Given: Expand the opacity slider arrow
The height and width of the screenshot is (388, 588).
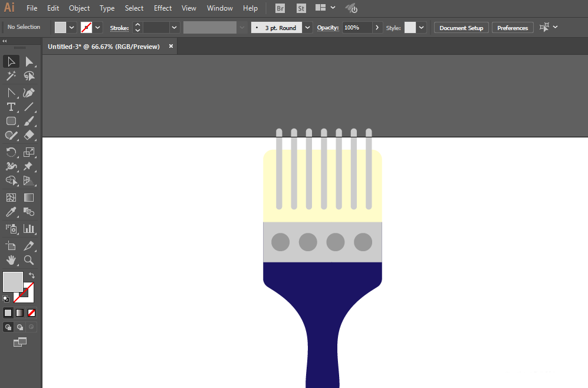Looking at the screenshot, I should pos(377,27).
